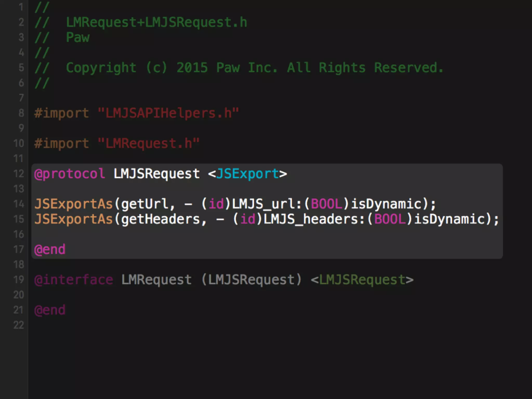Image resolution: width=532 pixels, height=399 pixels.
Task: Click @end on line 21
Action: point(50,310)
